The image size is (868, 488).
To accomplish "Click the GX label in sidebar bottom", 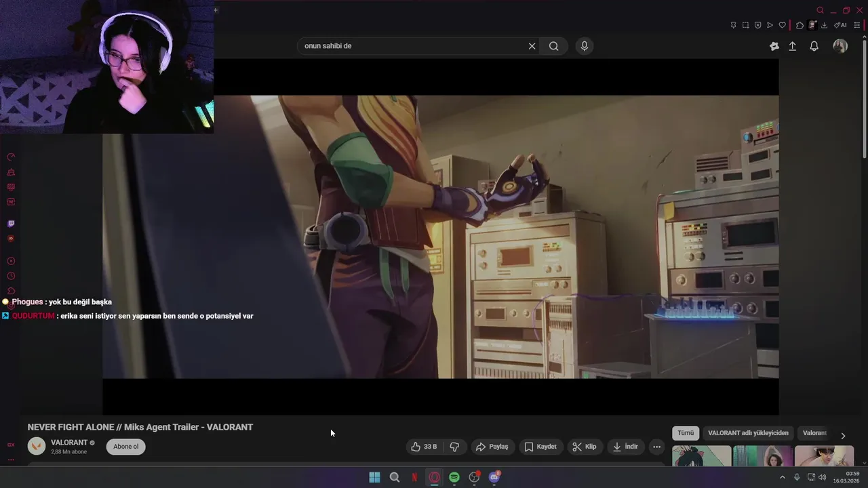I will click(11, 445).
